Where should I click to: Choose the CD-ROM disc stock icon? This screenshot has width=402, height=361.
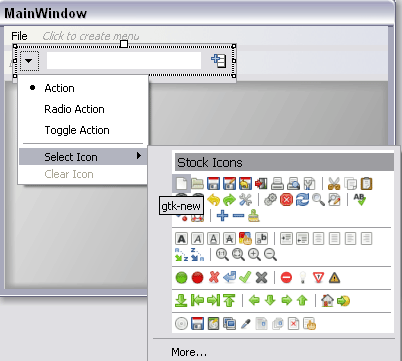(181, 324)
